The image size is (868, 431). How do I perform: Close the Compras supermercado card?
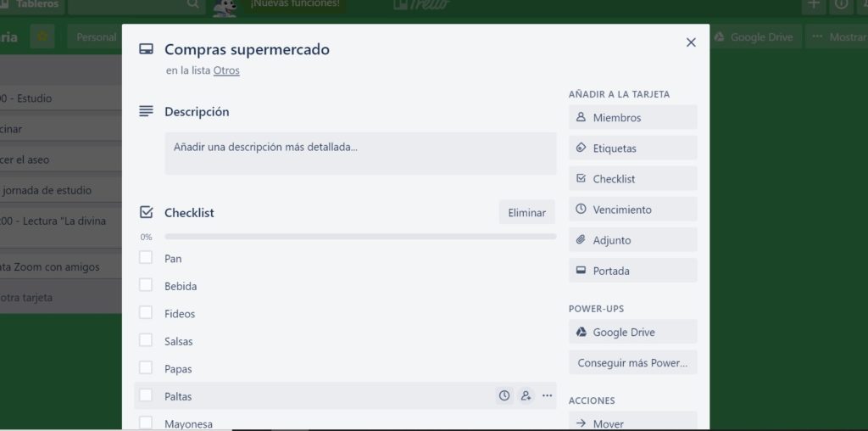[x=691, y=42]
